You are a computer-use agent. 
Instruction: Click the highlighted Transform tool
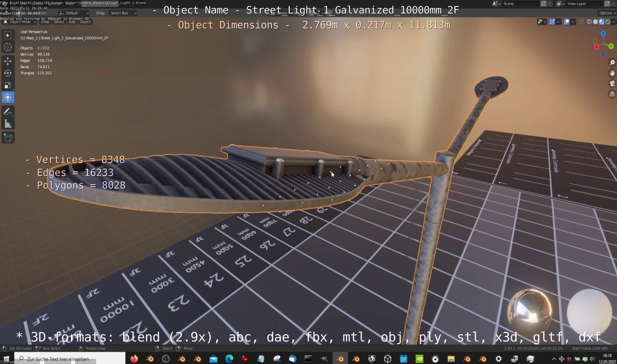coord(8,97)
